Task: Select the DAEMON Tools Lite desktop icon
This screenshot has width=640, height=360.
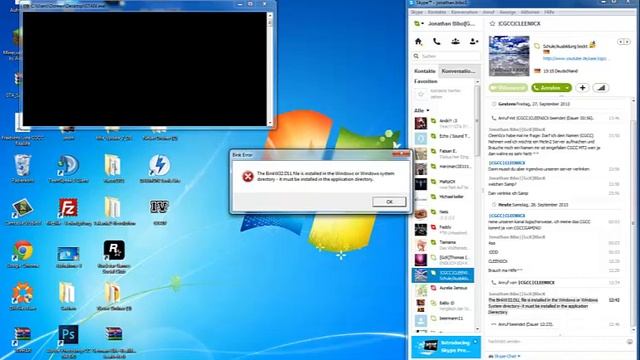Action: click(x=160, y=168)
